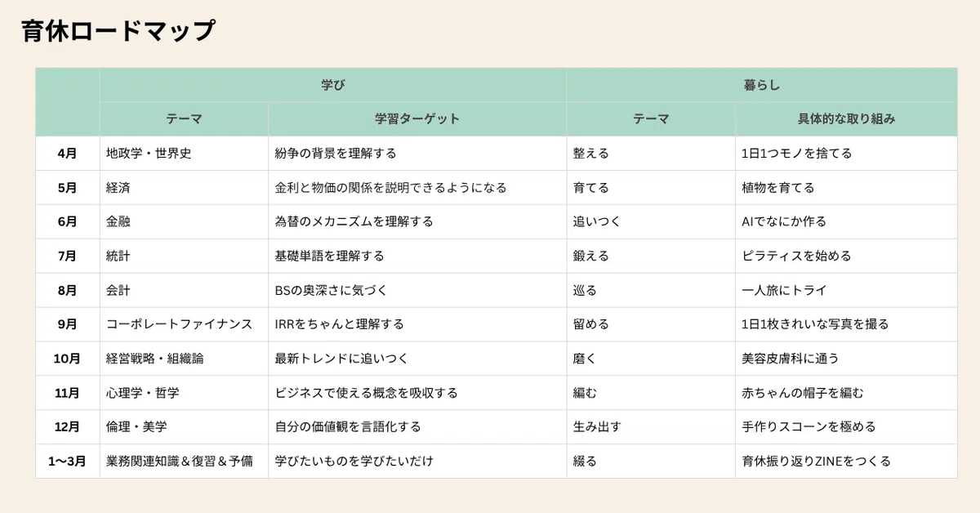
Task: Select the ピラティスを始める cell
Action: (846, 256)
